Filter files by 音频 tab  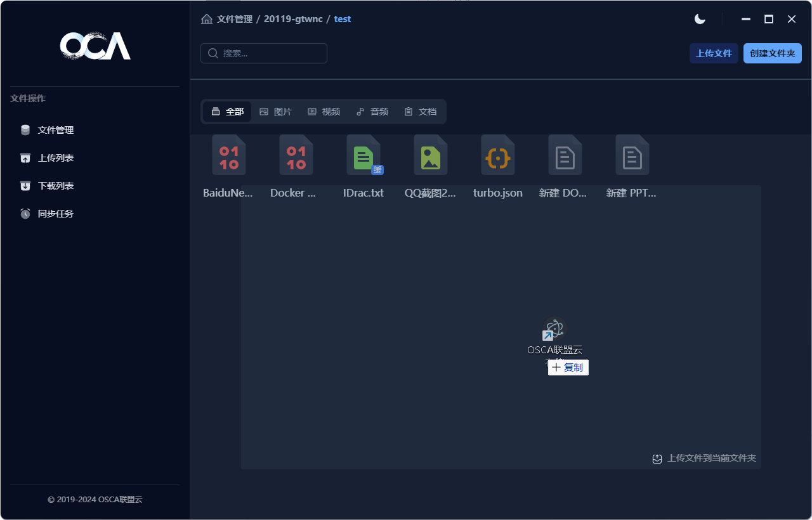pyautogui.click(x=372, y=112)
